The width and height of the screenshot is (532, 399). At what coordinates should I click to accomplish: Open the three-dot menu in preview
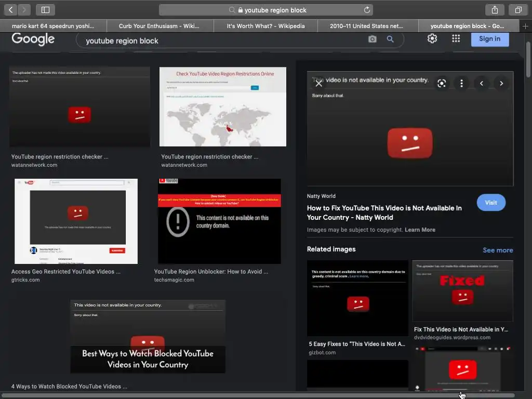tap(461, 83)
